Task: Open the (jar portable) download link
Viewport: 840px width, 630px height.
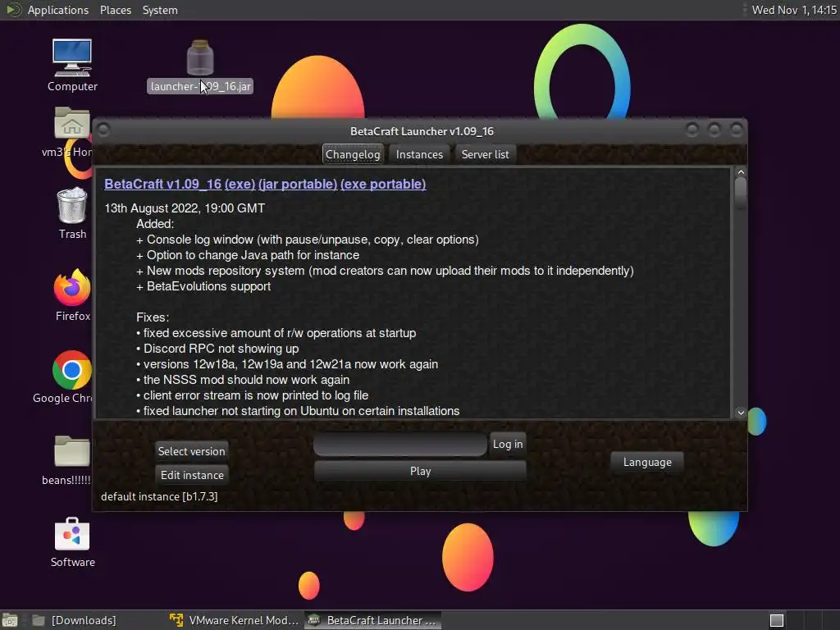Action: (x=297, y=184)
